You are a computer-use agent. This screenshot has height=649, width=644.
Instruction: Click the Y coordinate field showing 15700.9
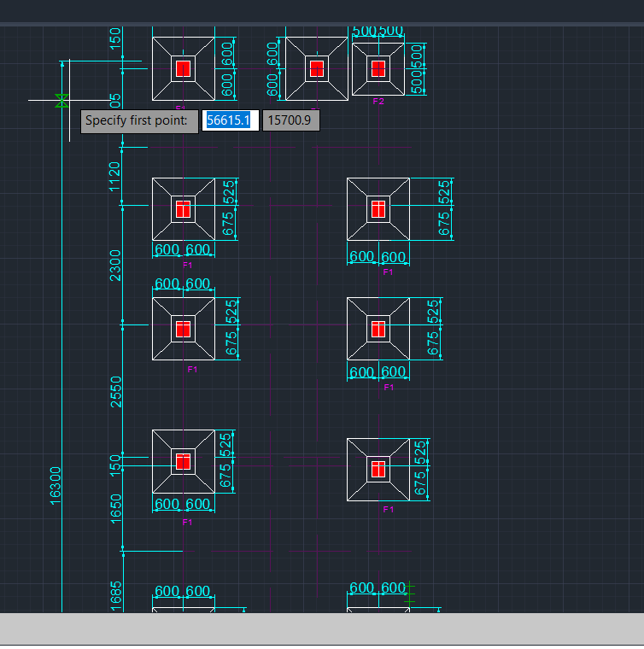(291, 120)
